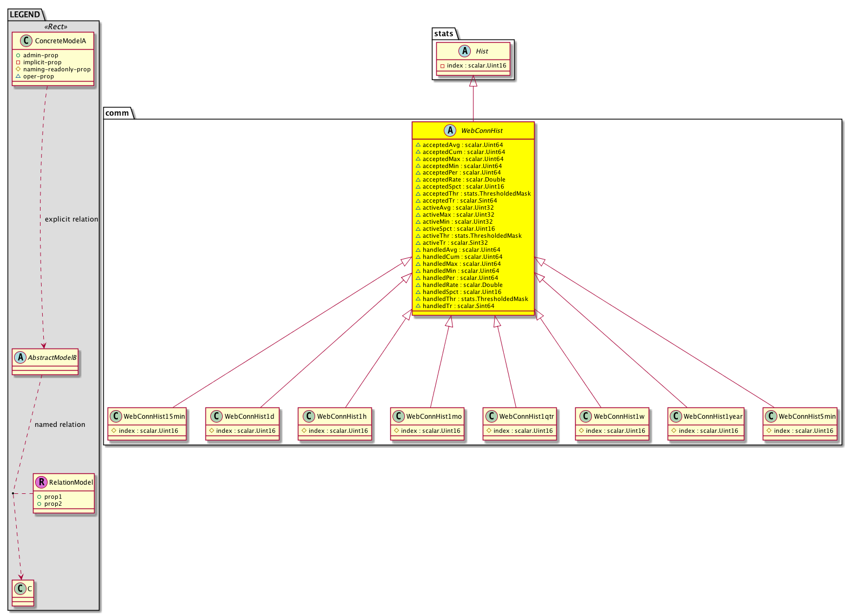Image resolution: width=853 pixels, height=616 pixels.
Task: Click the abstract 'A' icon of WebConnHist
Action: point(450,130)
